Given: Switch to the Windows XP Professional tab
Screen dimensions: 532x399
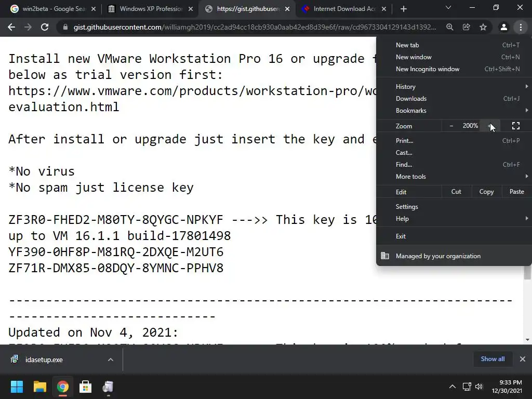Looking at the screenshot, I should click(149, 9).
